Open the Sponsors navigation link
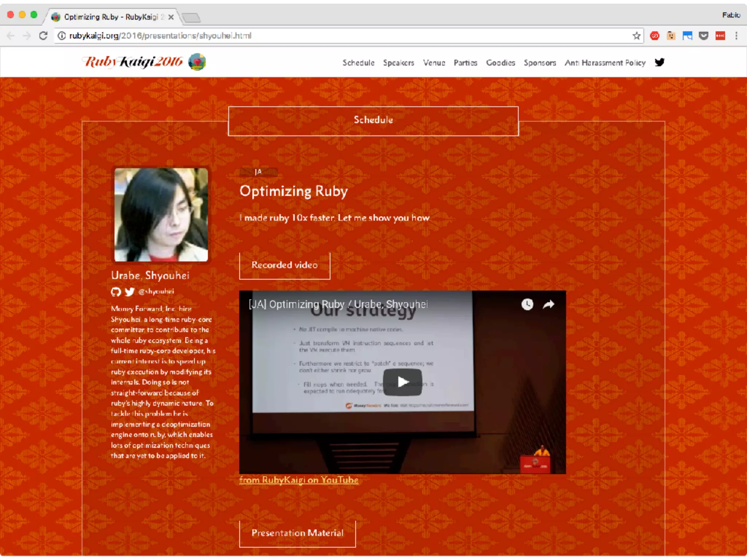This screenshot has height=560, width=747. [x=540, y=63]
